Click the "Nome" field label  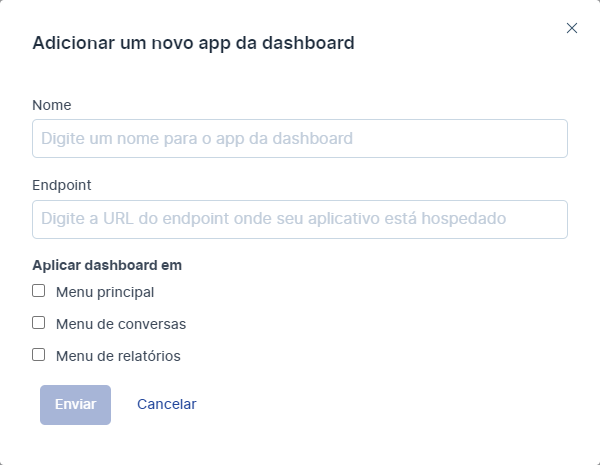[x=52, y=105]
